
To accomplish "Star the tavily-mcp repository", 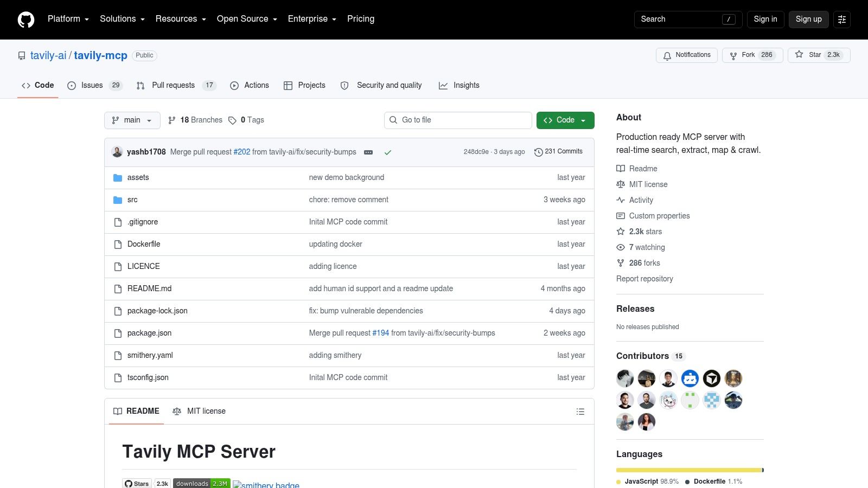I will (x=819, y=55).
